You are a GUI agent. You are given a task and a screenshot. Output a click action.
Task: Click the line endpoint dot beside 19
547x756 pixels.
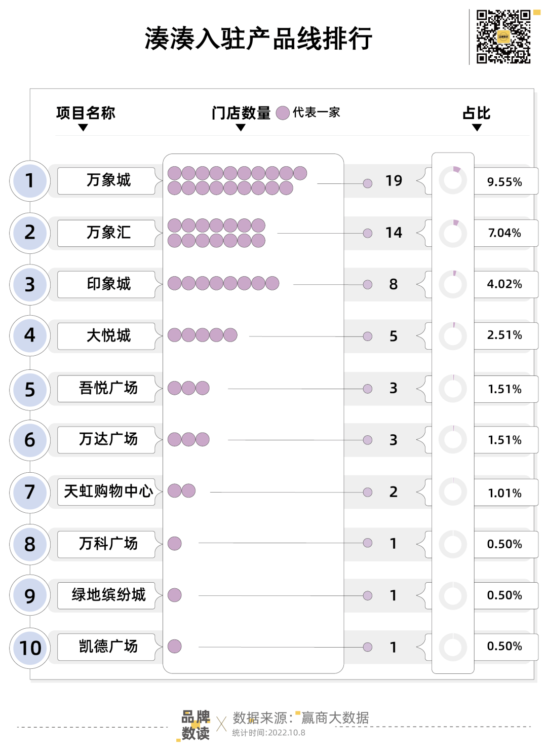pyautogui.click(x=368, y=183)
